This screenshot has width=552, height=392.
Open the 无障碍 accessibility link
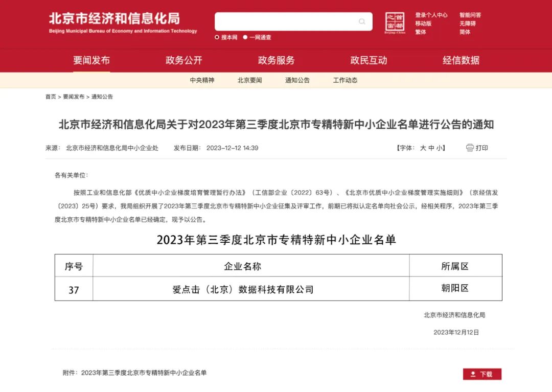click(467, 24)
